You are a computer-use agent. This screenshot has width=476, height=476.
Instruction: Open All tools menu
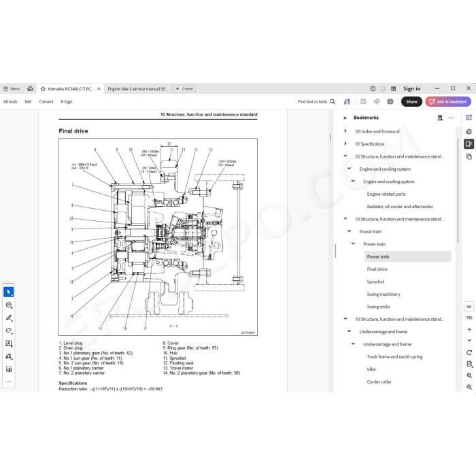point(10,102)
